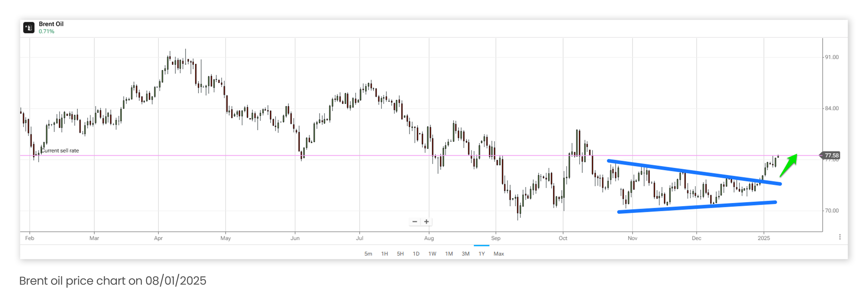Viewport: 868px width, 294px height.
Task: Click the 0.71% change value
Action: pyautogui.click(x=47, y=31)
